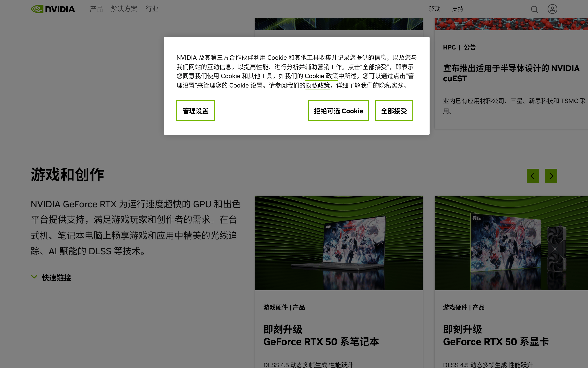Click the text starting 业内已有应用材料公司

[514, 106]
